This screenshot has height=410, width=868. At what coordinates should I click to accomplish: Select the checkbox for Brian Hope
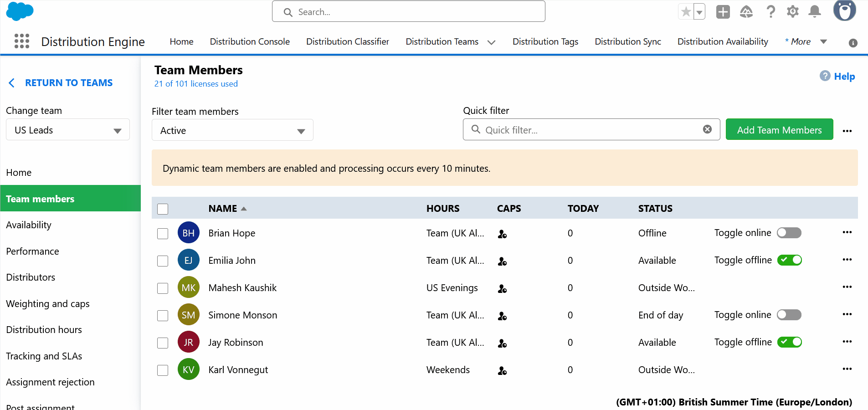[163, 234]
